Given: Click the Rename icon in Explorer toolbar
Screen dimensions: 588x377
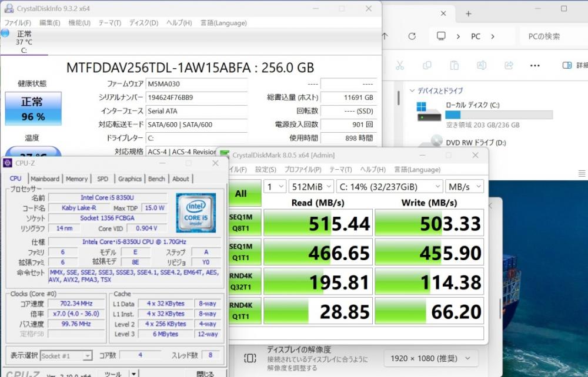Looking at the screenshot, I should (x=482, y=66).
